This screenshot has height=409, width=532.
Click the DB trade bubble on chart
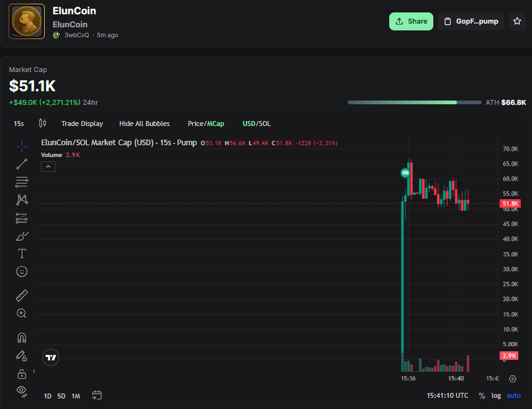(x=405, y=173)
